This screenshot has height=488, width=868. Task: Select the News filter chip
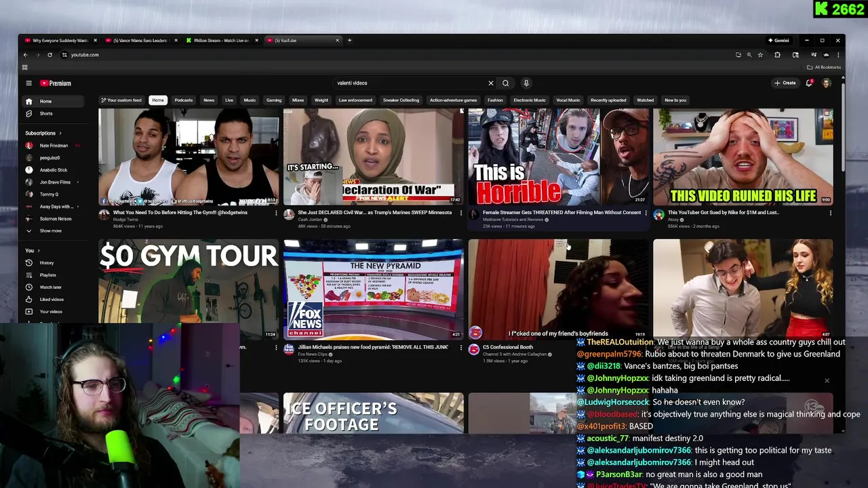[x=209, y=100]
